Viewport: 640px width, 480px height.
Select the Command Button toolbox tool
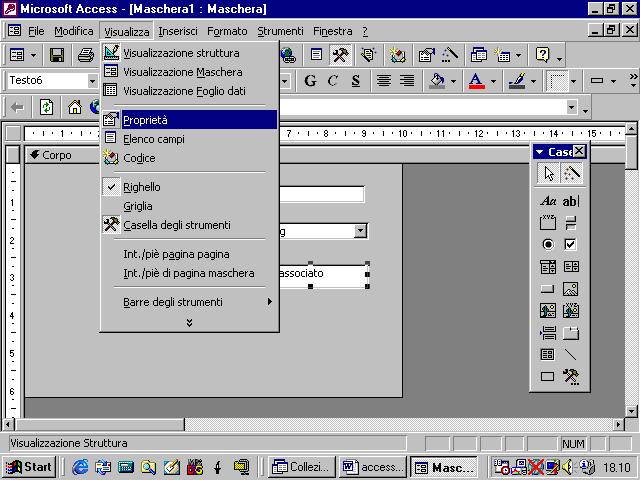tap(548, 289)
